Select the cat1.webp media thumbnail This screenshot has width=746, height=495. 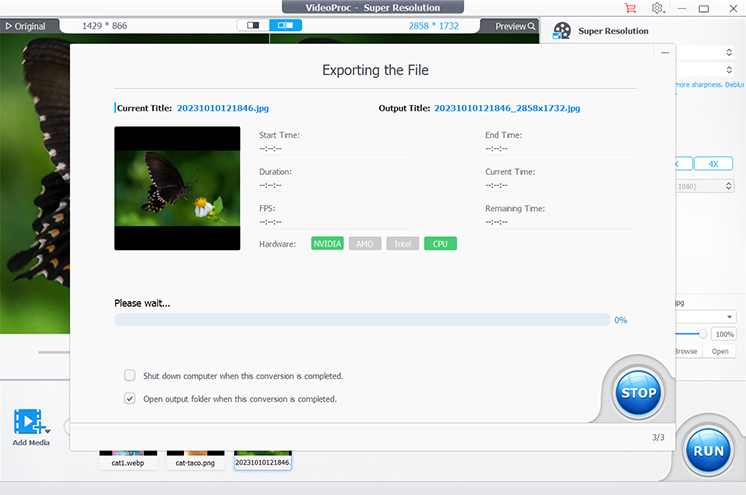click(128, 460)
